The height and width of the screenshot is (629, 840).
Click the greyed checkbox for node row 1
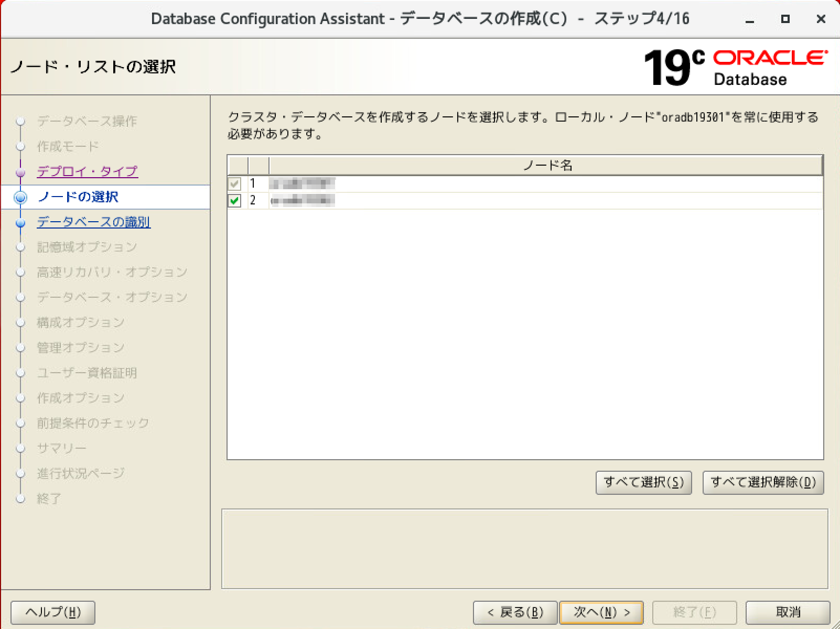click(x=234, y=184)
